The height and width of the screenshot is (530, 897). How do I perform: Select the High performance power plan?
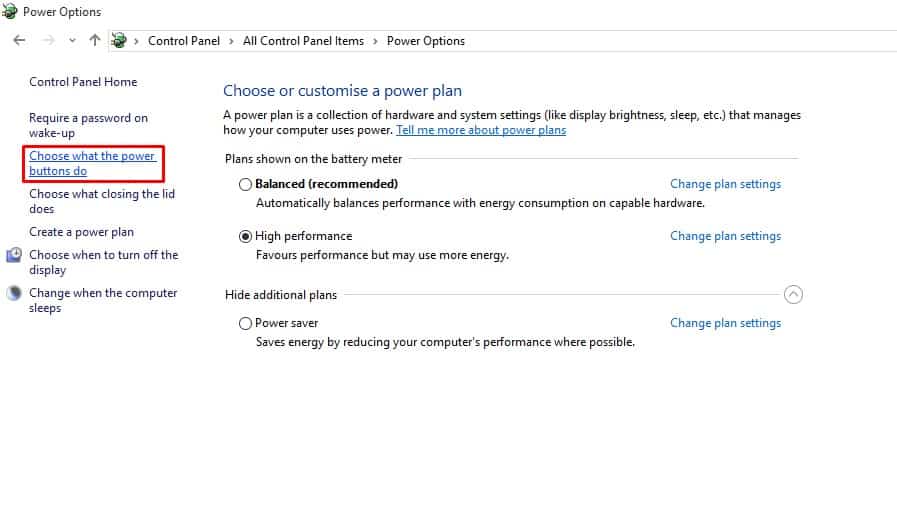(246, 236)
